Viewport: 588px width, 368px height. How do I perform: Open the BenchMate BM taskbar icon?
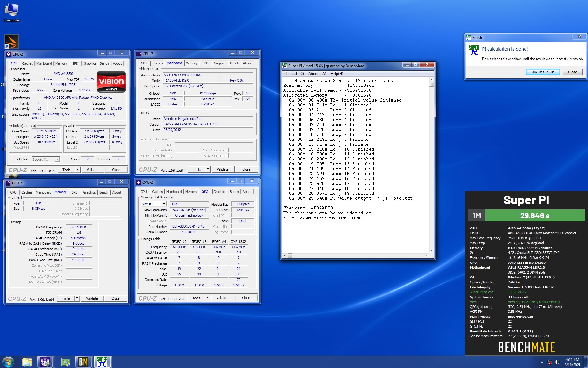pos(83,362)
